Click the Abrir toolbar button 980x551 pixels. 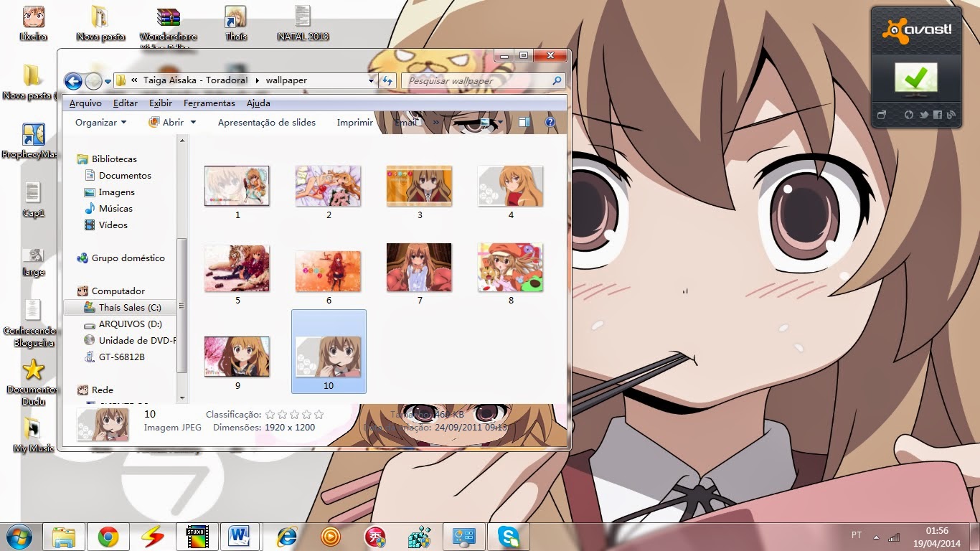pyautogui.click(x=166, y=123)
